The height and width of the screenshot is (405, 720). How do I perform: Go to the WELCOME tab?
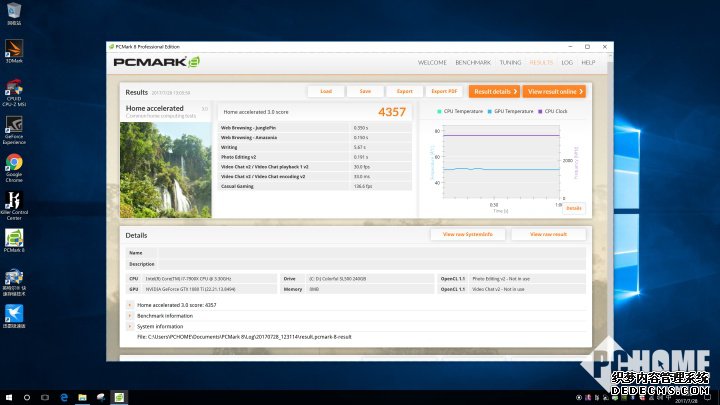(432, 62)
